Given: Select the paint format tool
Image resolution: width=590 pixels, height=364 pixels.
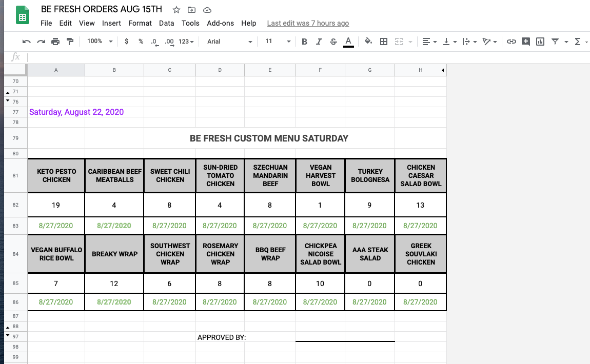Looking at the screenshot, I should point(70,42).
